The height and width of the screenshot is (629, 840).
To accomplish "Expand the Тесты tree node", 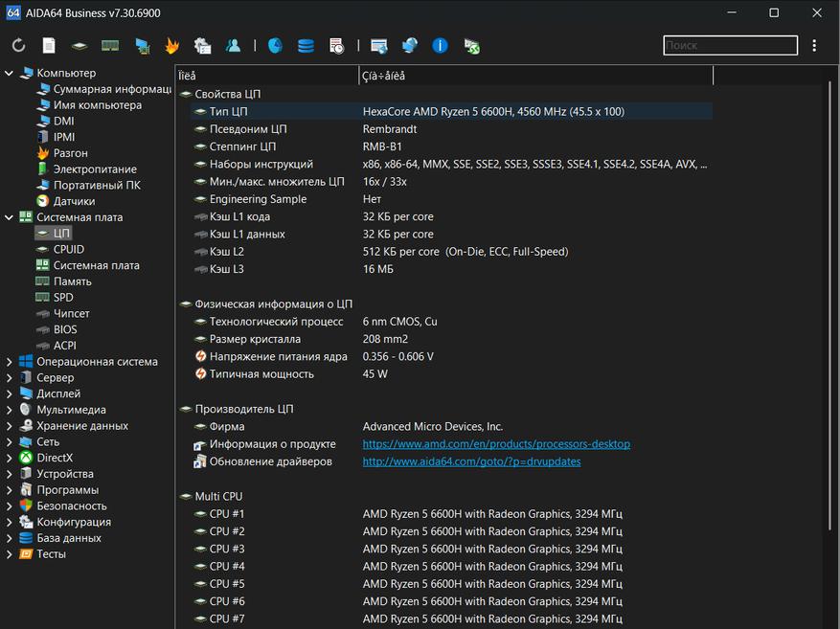I will 10,554.
